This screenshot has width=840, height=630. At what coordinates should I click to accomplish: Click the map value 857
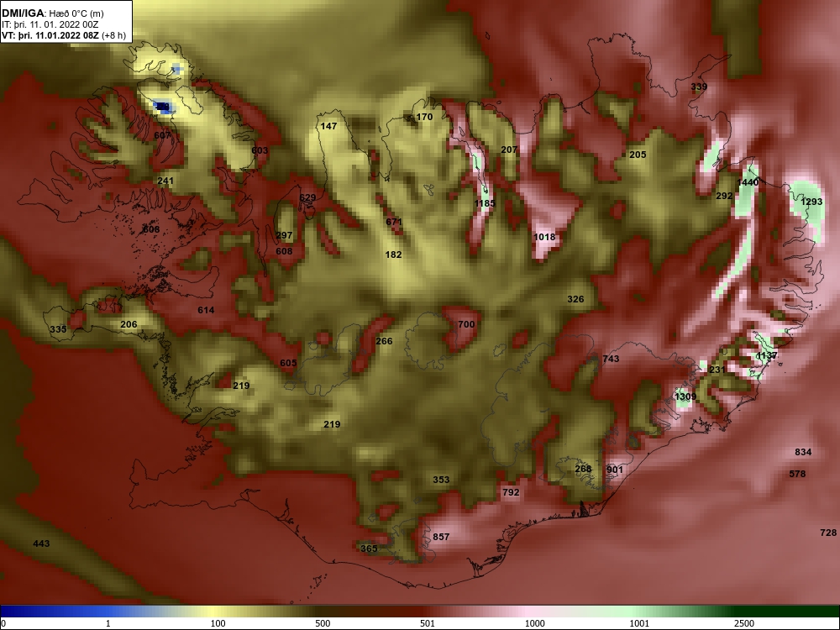click(441, 537)
